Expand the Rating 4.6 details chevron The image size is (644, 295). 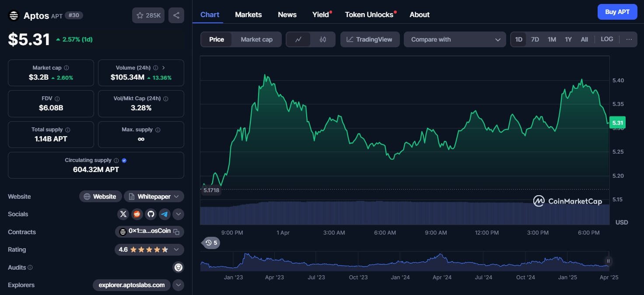pyautogui.click(x=176, y=249)
